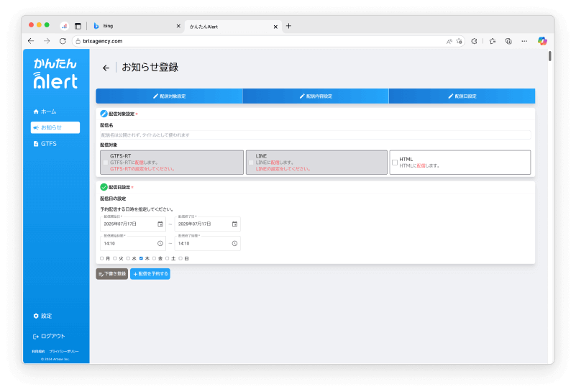Viewport: 576px width, 392px height.
Task: Click the 下書き登録 button
Action: click(112, 274)
